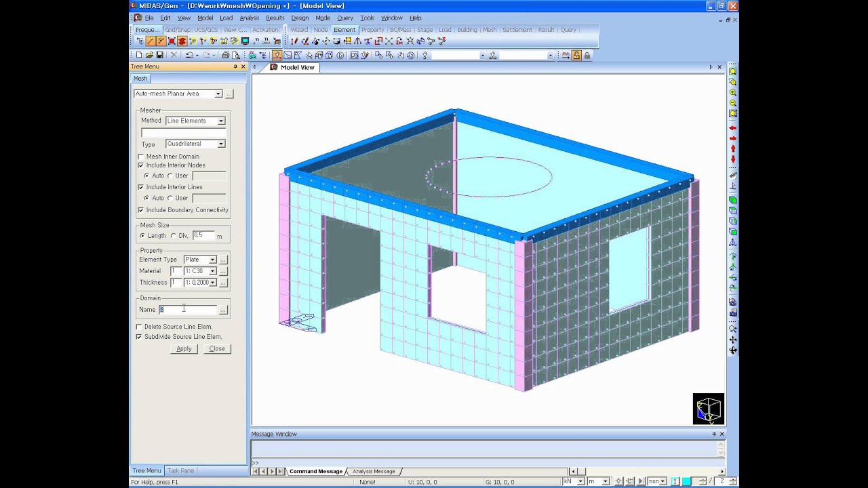Open the Model menu

205,18
